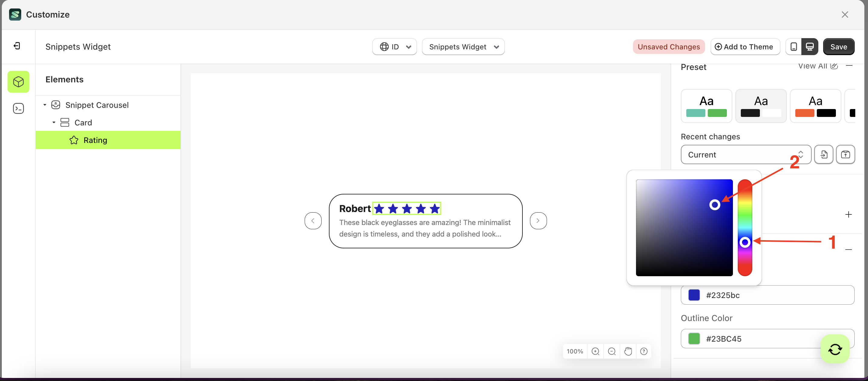The height and width of the screenshot is (381, 868).
Task: Click the blue #2325bc color swatch
Action: pos(694,295)
